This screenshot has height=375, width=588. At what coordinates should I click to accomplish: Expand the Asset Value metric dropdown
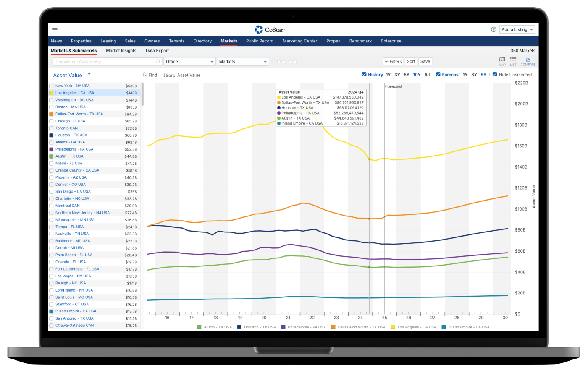89,75
